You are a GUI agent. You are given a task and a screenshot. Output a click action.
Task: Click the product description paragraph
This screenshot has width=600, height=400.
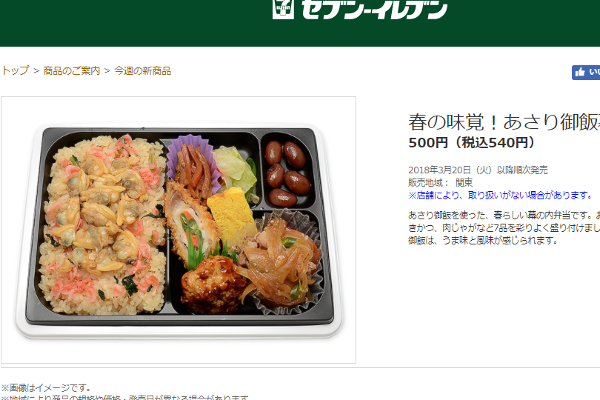(504, 228)
